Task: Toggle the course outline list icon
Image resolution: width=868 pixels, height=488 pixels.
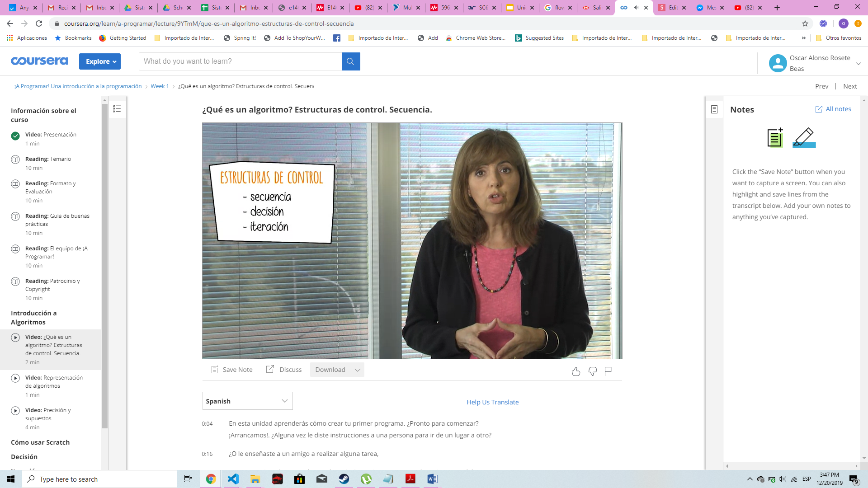Action: tap(117, 108)
